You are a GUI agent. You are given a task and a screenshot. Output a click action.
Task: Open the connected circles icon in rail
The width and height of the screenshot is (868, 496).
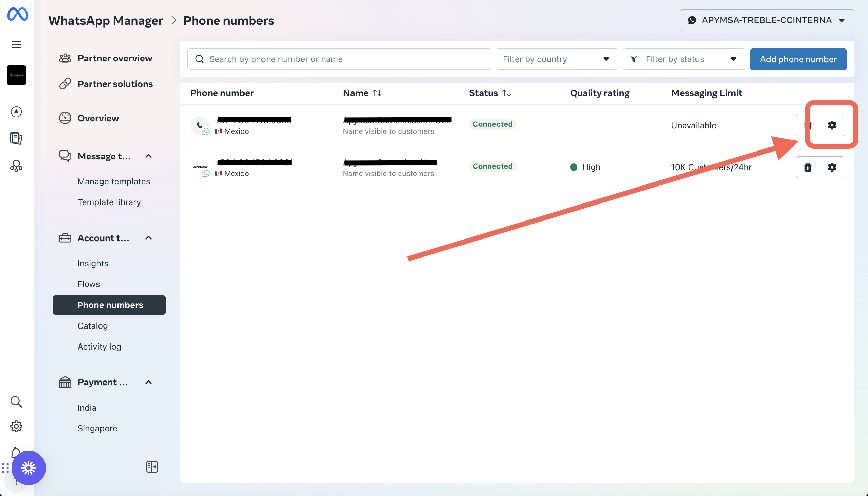(x=16, y=166)
